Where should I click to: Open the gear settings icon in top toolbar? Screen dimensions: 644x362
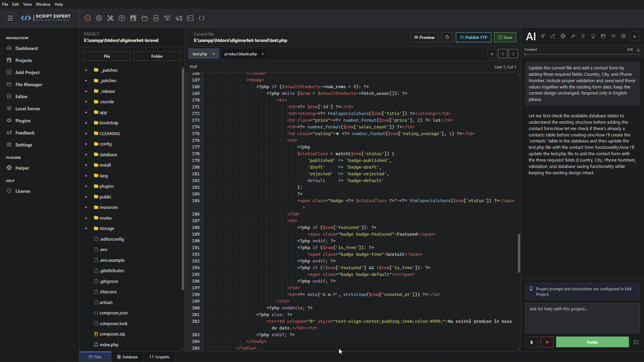99,18
